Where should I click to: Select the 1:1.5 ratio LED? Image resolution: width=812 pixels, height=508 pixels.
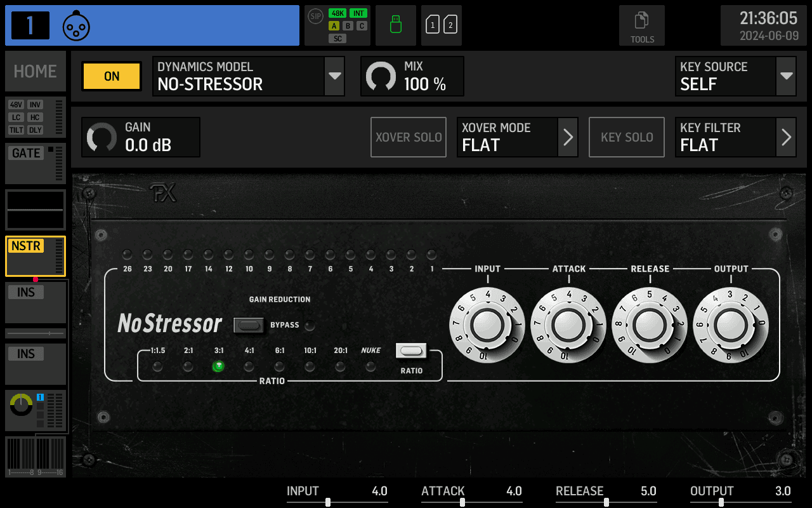157,366
